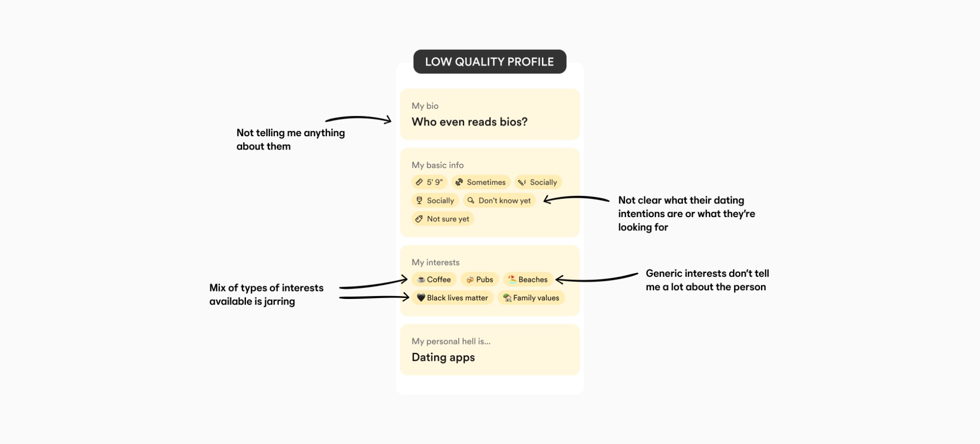This screenshot has height=444, width=980.
Task: Click the LOW QUALITY PROFILE title badge
Action: [490, 62]
